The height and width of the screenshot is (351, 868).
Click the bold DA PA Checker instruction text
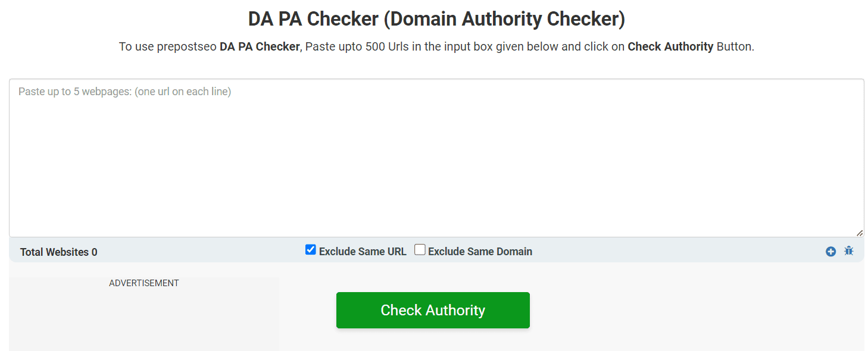click(x=260, y=46)
